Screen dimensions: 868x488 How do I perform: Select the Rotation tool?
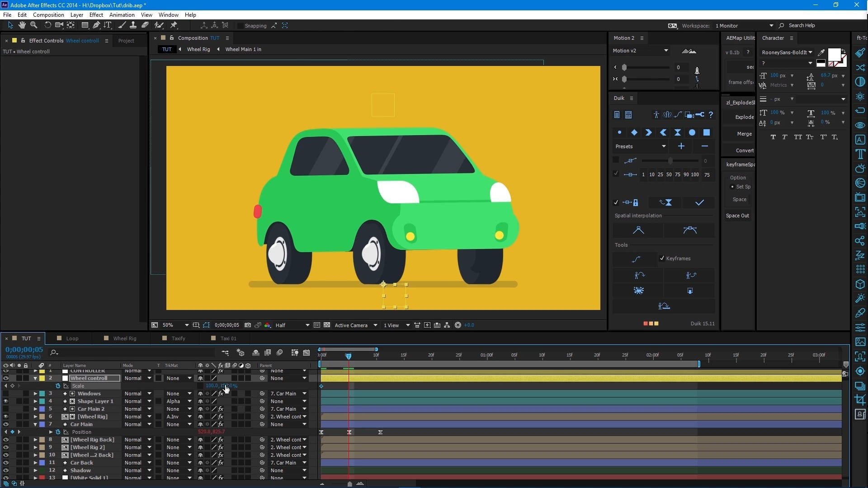[47, 25]
